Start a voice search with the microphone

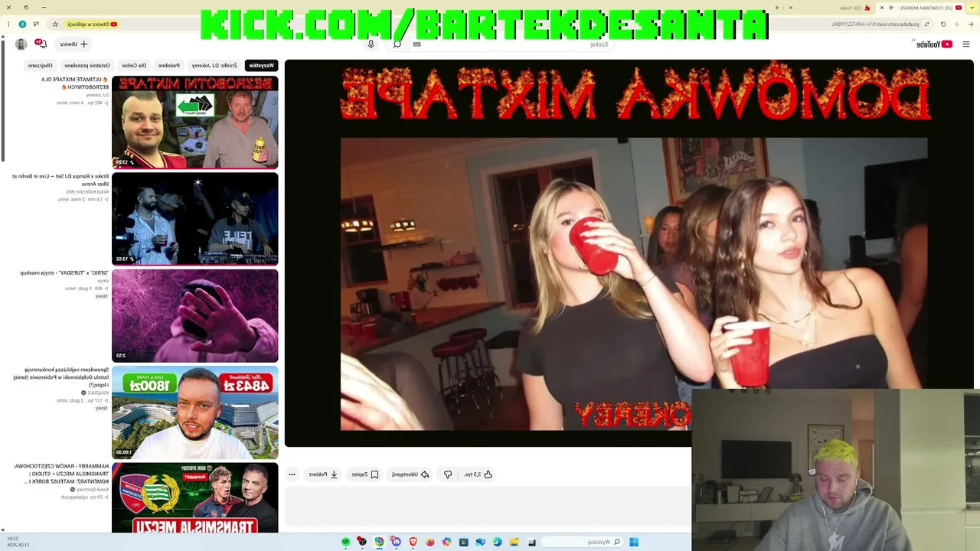tap(371, 44)
